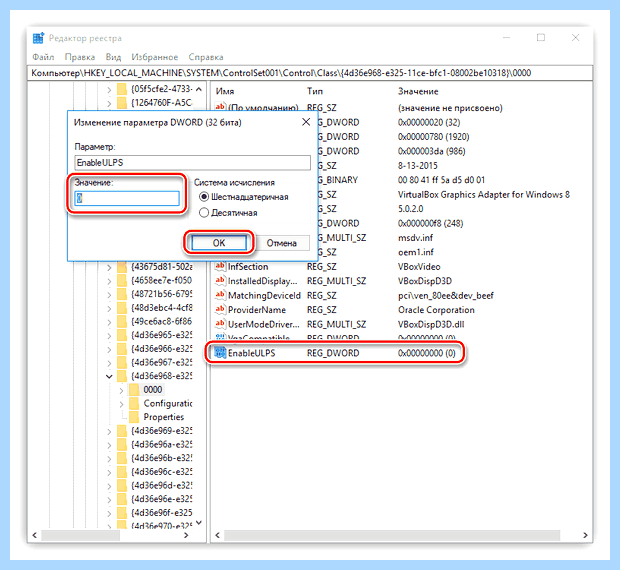Click the Тип column header
The height and width of the screenshot is (570, 620).
[x=315, y=91]
